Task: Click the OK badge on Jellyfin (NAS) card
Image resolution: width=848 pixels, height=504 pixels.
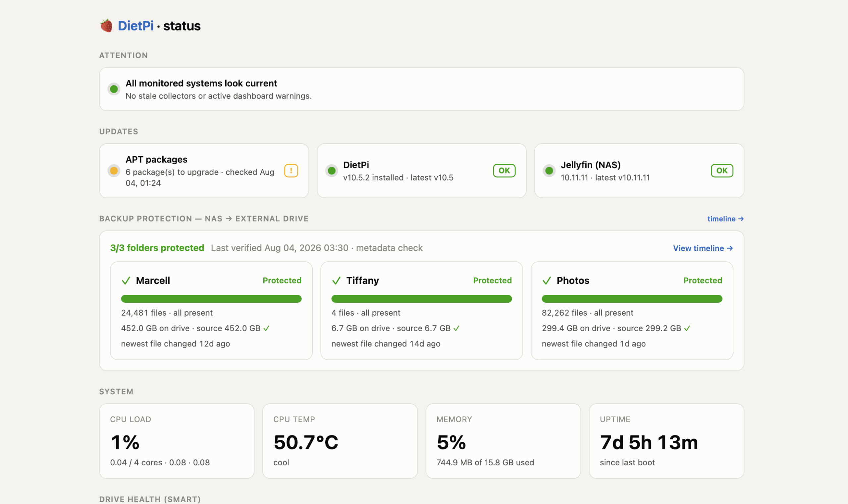Action: 722,171
